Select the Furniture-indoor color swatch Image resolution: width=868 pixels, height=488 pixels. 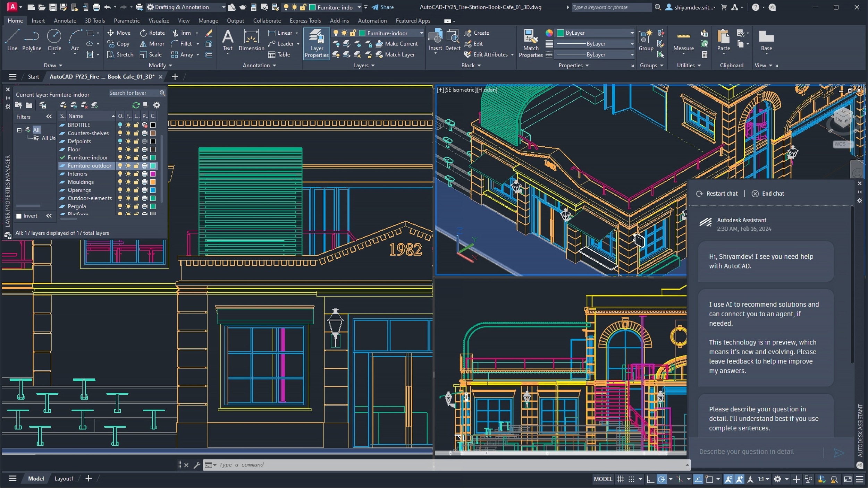coord(153,157)
